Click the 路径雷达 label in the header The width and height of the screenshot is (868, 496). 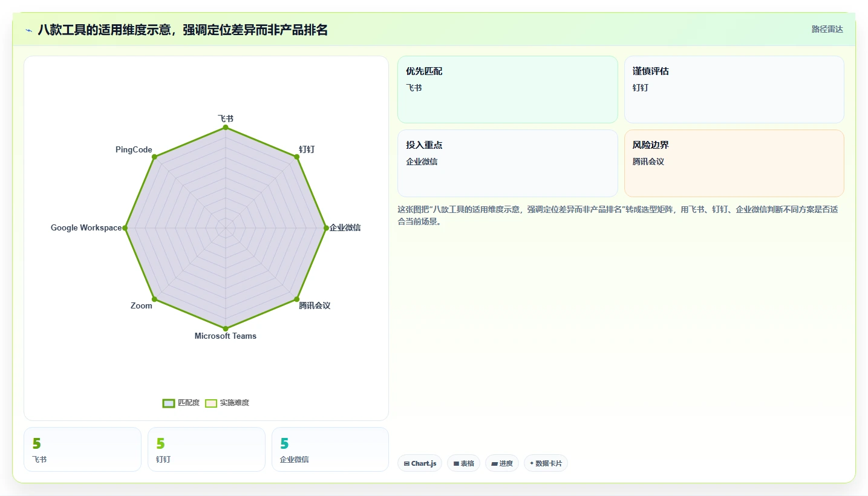point(827,29)
